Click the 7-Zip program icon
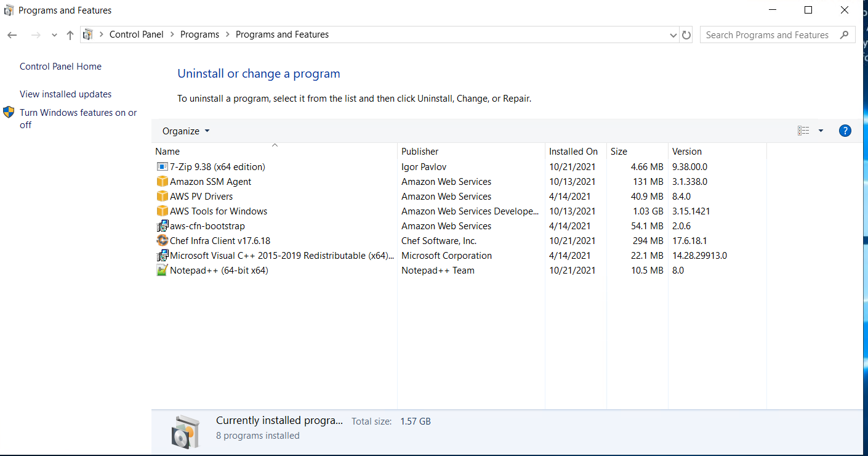868x456 pixels. tap(162, 167)
